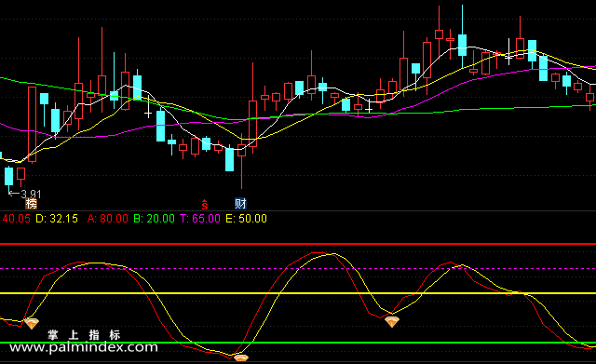This screenshot has height=364, width=596.
Task: Click the red S sell marker icon
Action: tap(205, 205)
